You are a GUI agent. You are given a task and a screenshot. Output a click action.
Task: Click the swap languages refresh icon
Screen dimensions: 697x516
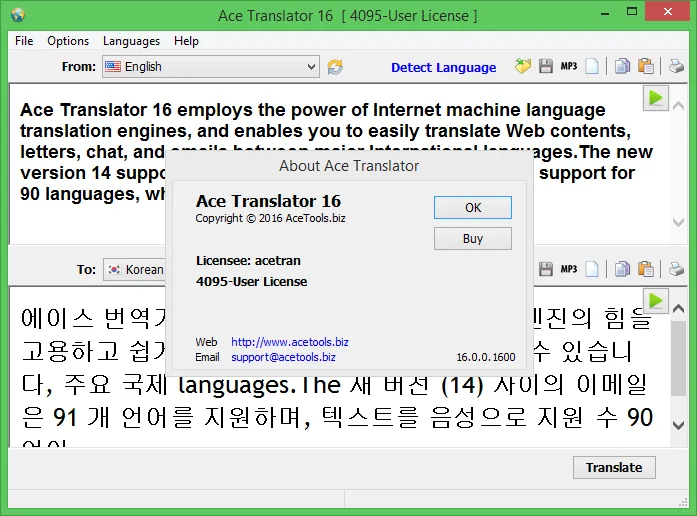[x=335, y=67]
